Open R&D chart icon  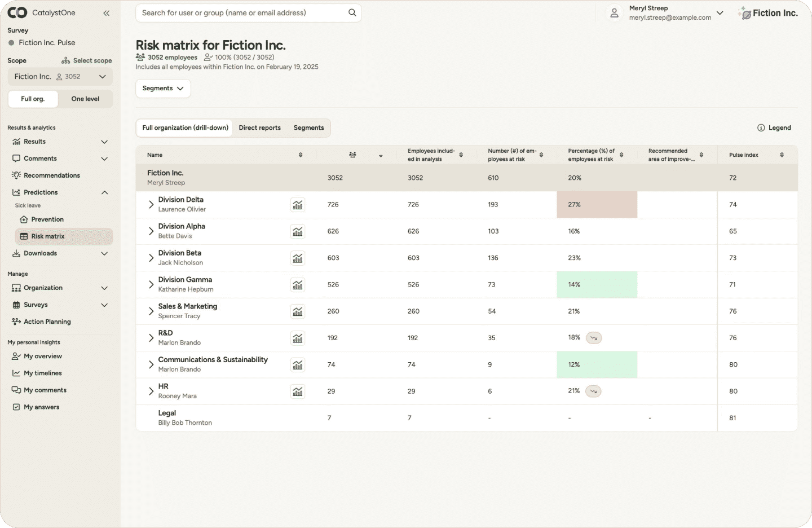pos(298,338)
